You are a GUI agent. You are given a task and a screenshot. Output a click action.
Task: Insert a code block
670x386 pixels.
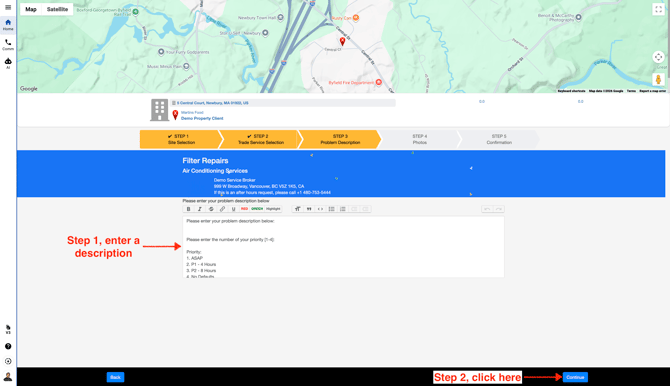point(320,209)
